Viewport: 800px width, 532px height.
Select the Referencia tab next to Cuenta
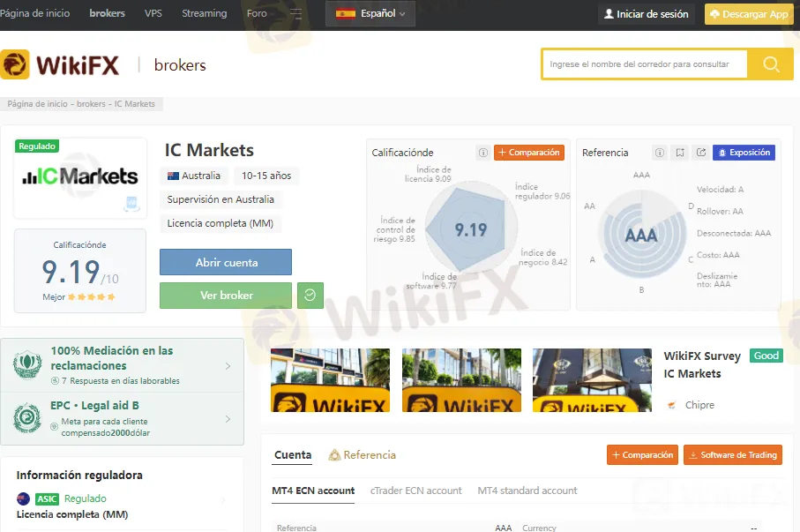pos(363,455)
